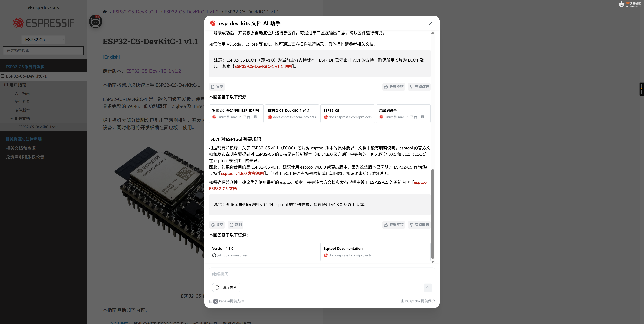The image size is (644, 324).
Task: Click the home icon in breadcrumb
Action: point(105,12)
